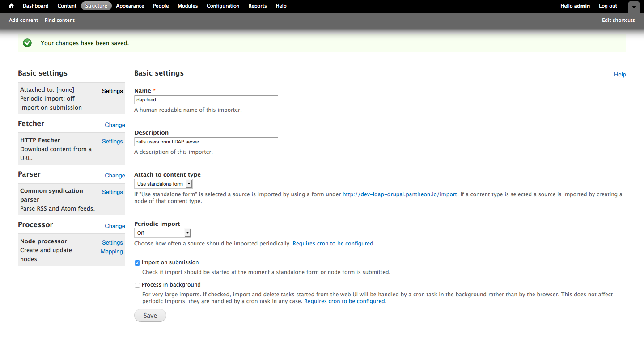Change the Processor plugin
Image resolution: width=644 pixels, height=346 pixels.
(x=115, y=226)
